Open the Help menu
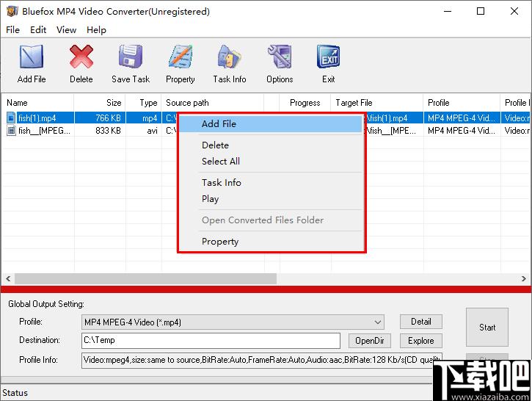This screenshot has width=532, height=401. [x=96, y=30]
